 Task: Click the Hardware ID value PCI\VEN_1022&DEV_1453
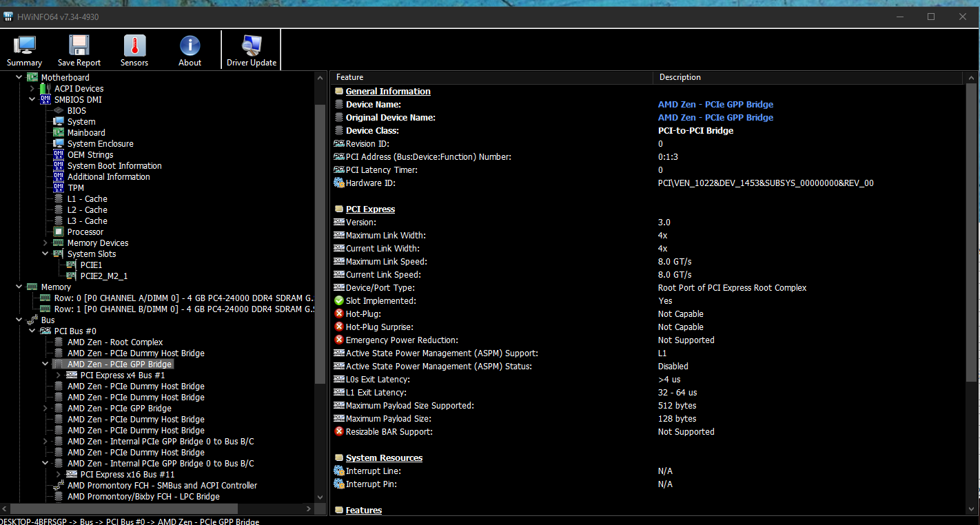click(x=766, y=183)
